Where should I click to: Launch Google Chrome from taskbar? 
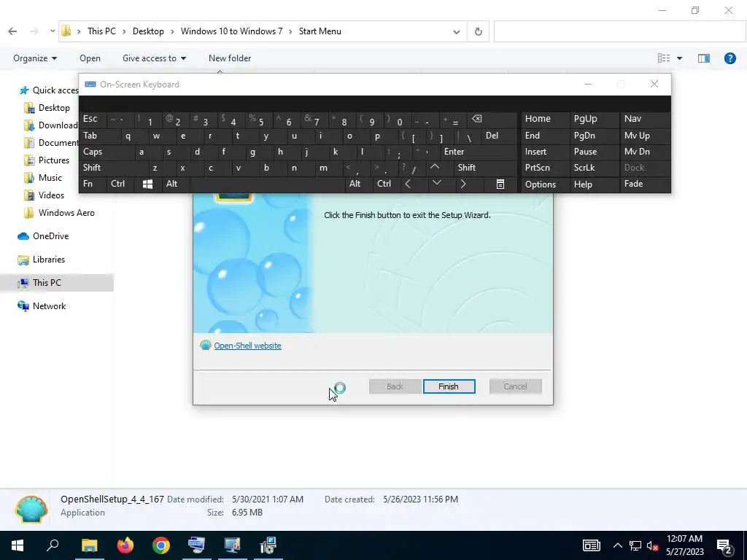[x=161, y=545]
